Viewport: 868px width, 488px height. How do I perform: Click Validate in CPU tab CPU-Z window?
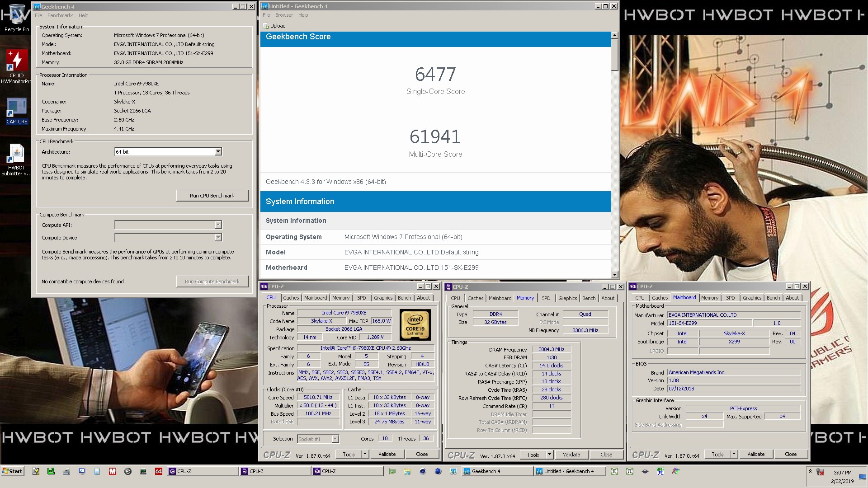(387, 454)
